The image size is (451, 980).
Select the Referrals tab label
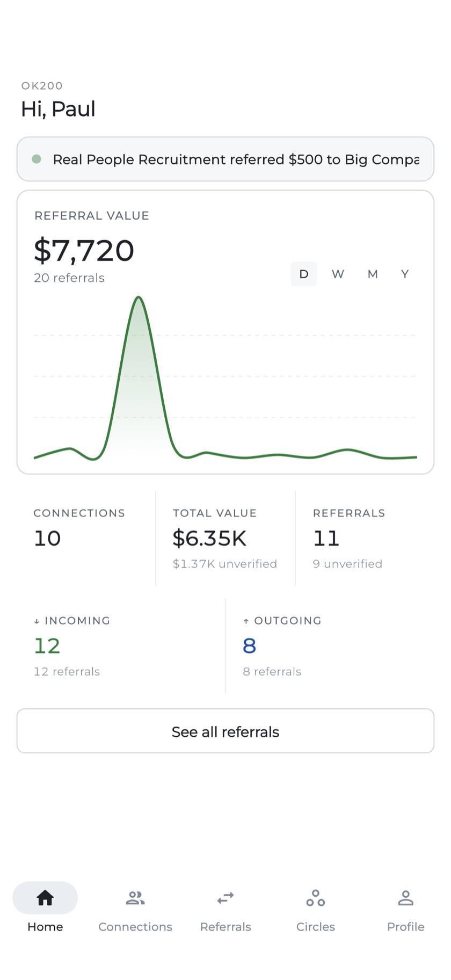(225, 927)
